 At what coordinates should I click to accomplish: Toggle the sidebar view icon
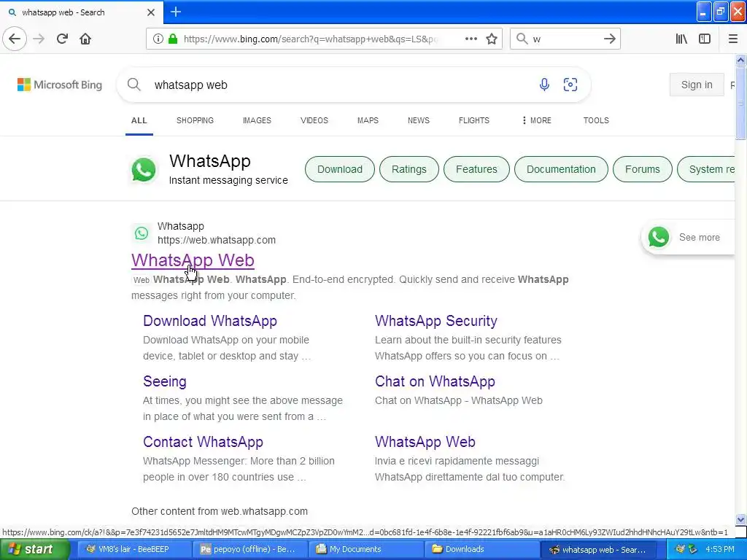pyautogui.click(x=705, y=39)
